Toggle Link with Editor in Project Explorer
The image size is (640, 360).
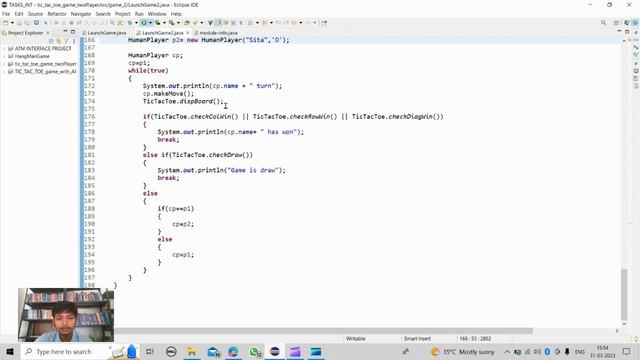pyautogui.click(x=58, y=41)
